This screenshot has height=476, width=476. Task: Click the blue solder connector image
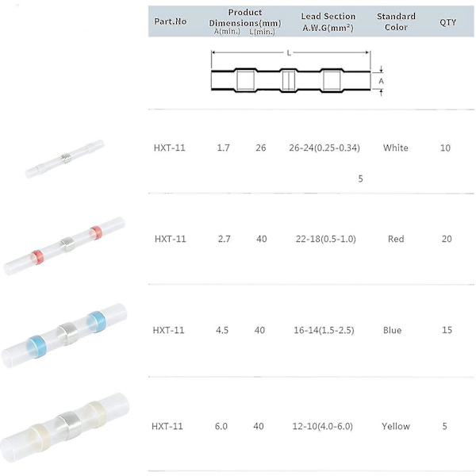click(x=64, y=335)
